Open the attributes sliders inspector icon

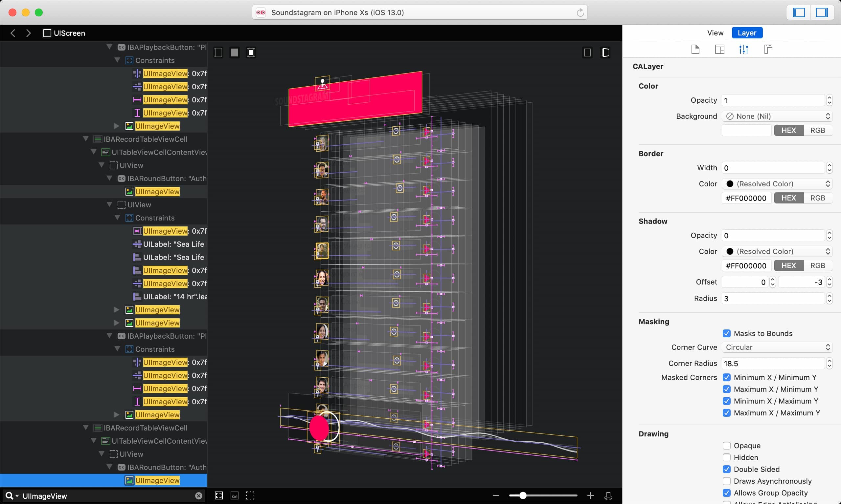coord(743,49)
